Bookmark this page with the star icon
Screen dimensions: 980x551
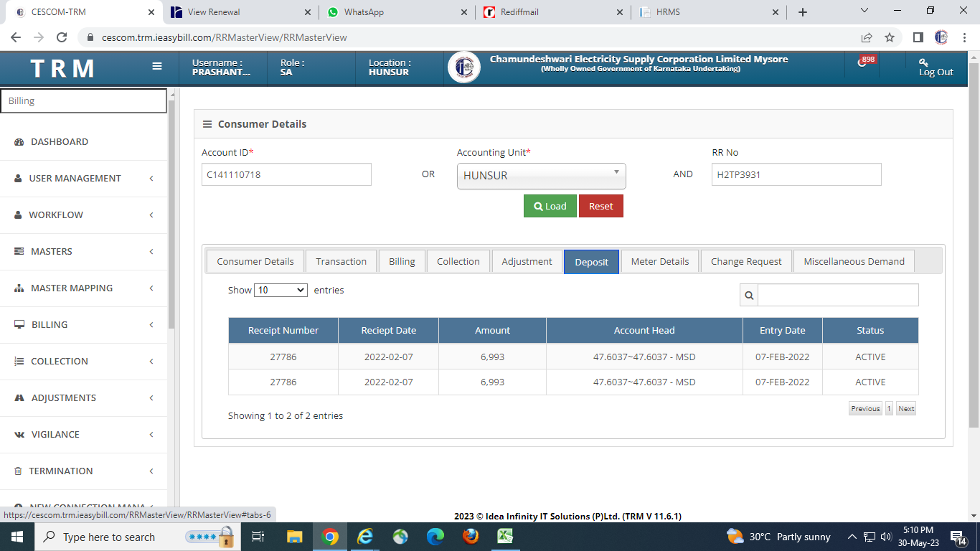pos(890,37)
